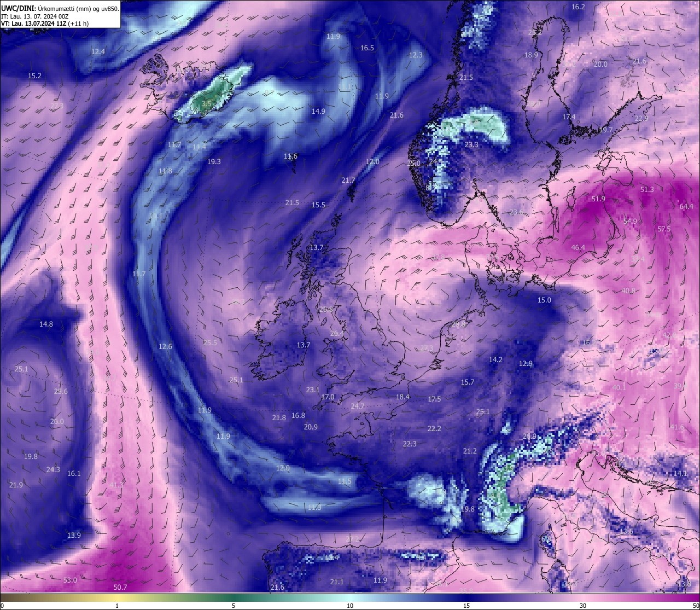This screenshot has width=700, height=610.
Task: Click the 51.3 value on the map
Action: (646, 189)
